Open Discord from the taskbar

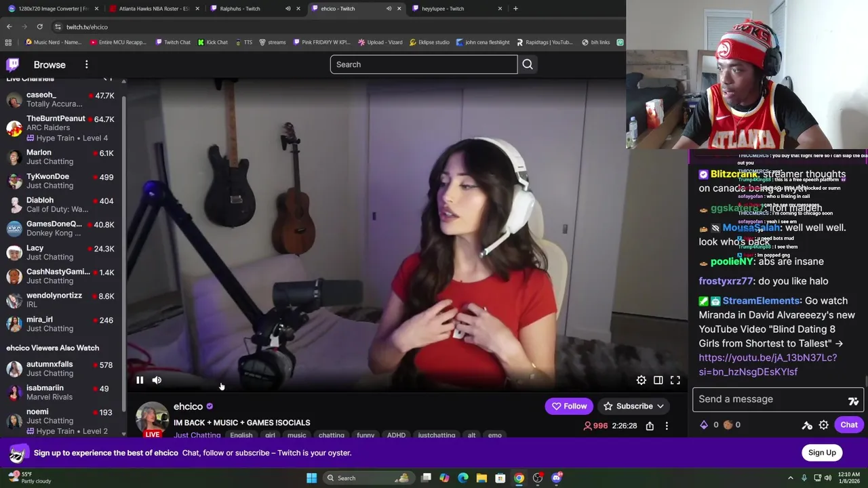tap(557, 478)
